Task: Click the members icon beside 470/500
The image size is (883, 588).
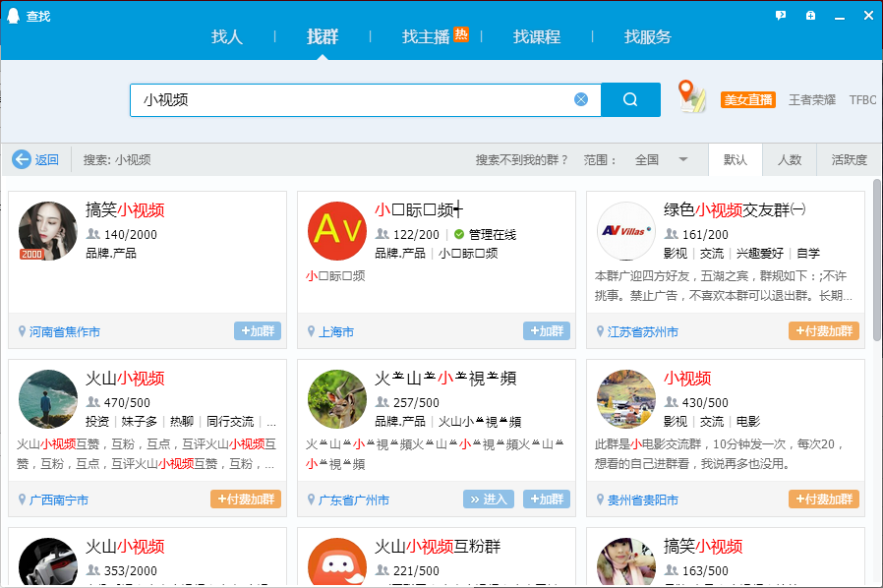Action: 92,402
